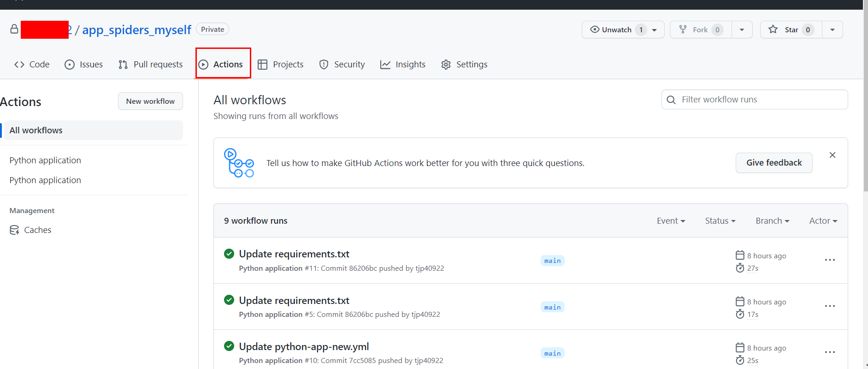View the Insights tab
The image size is (868, 369).
403,65
